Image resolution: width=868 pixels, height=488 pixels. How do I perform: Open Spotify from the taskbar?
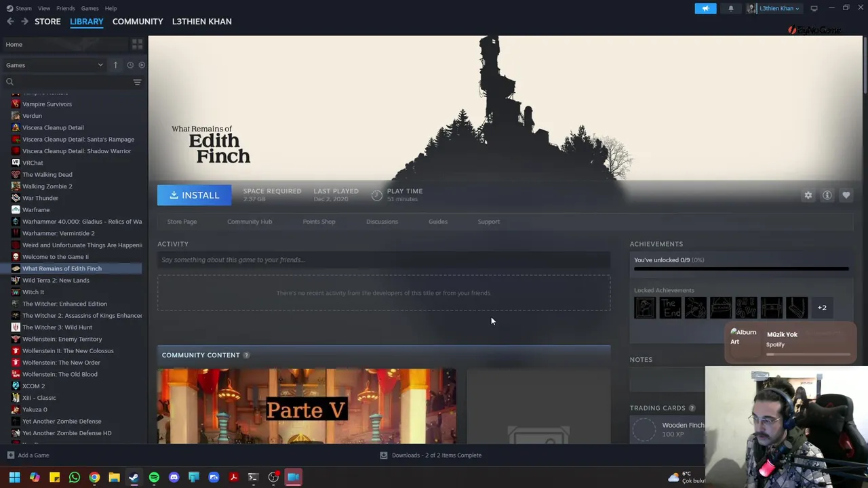(x=154, y=477)
